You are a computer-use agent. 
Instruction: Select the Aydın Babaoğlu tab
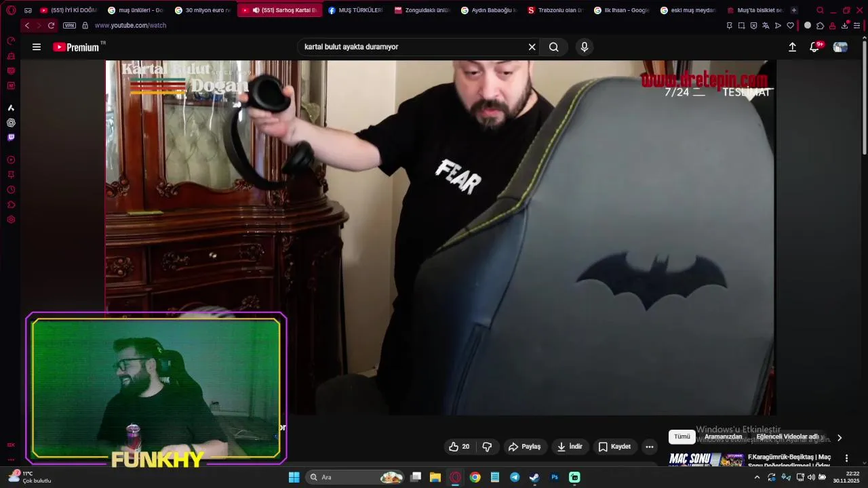(x=488, y=10)
